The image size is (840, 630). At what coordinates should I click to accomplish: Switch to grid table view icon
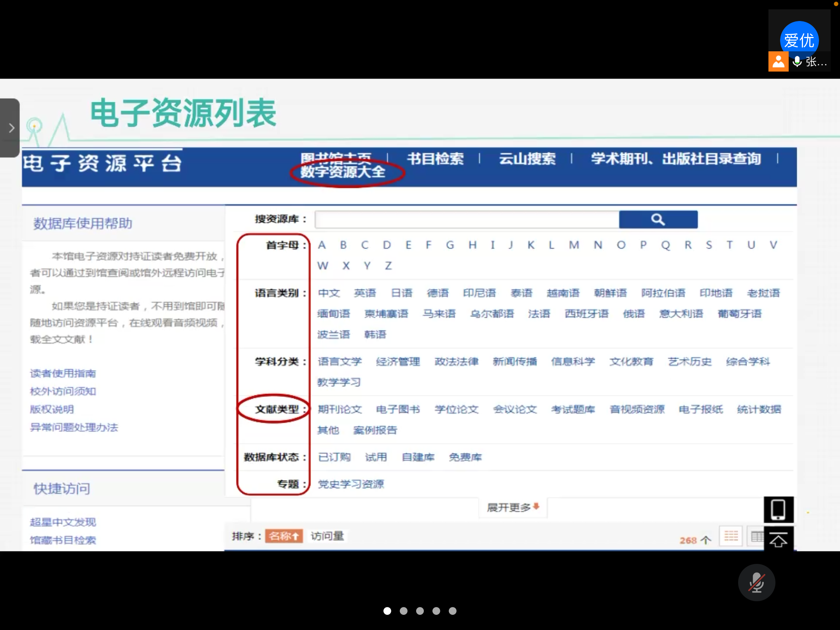coord(756,537)
